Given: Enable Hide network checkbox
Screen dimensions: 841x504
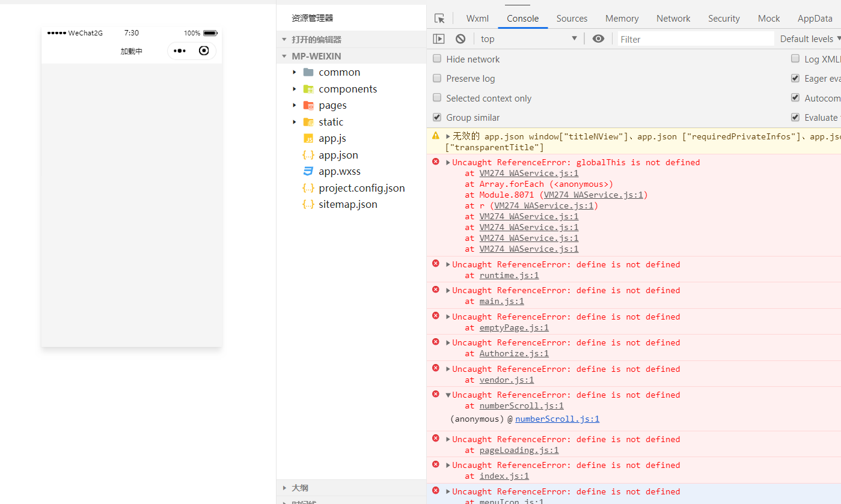Looking at the screenshot, I should click(x=437, y=59).
